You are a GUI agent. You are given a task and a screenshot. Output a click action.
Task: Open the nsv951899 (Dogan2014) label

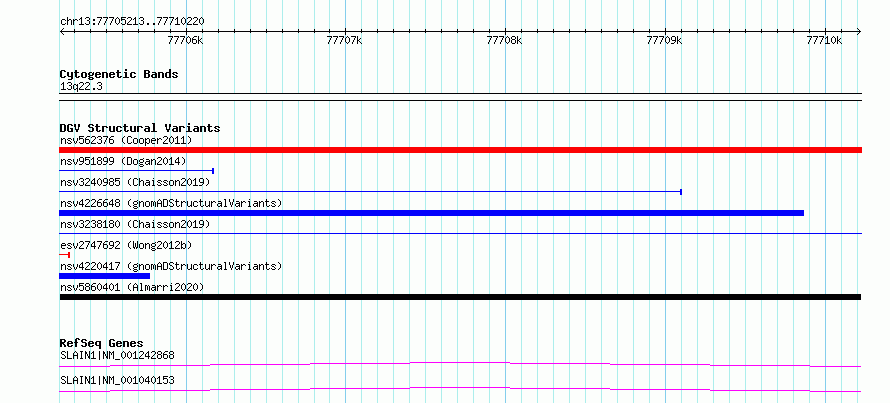[123, 161]
